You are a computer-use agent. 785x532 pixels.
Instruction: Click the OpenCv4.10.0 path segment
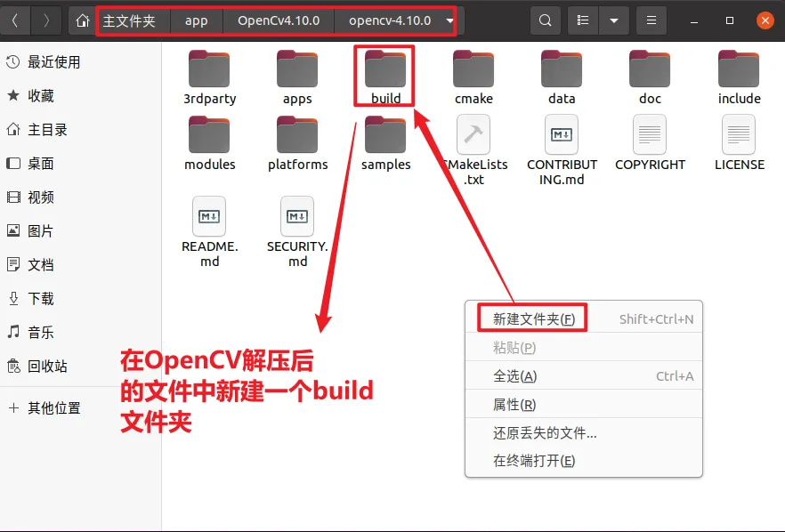point(279,20)
